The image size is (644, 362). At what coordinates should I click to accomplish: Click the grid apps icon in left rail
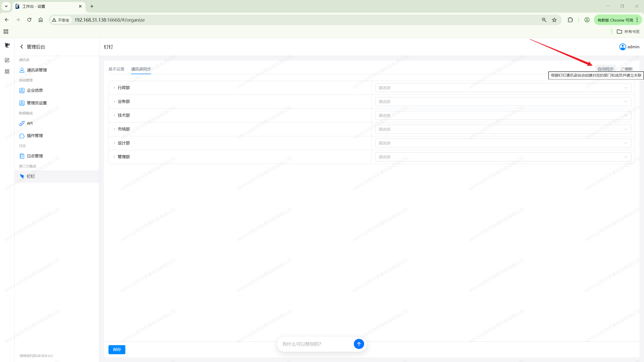7,72
